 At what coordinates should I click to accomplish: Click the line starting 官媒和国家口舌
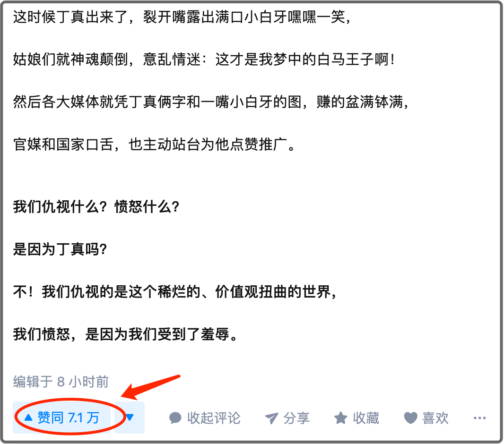[154, 145]
